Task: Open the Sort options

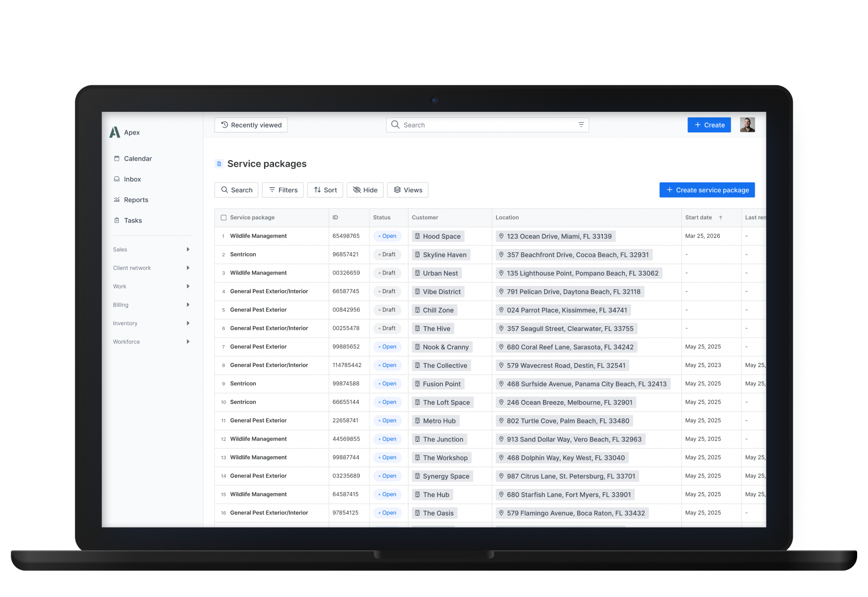Action: [x=325, y=190]
